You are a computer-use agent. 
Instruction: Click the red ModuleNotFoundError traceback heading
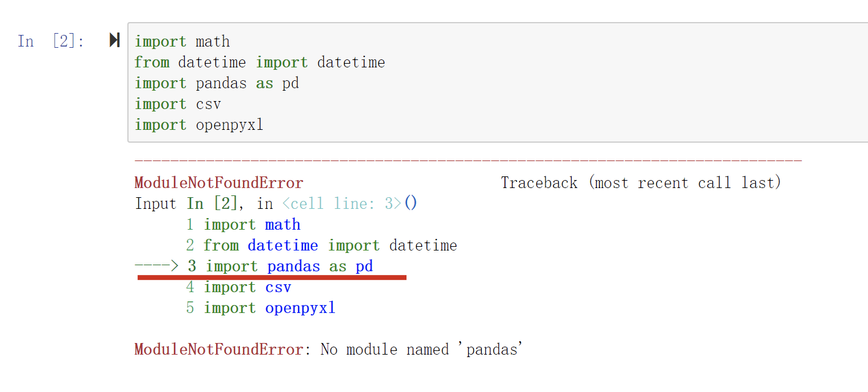tap(219, 183)
